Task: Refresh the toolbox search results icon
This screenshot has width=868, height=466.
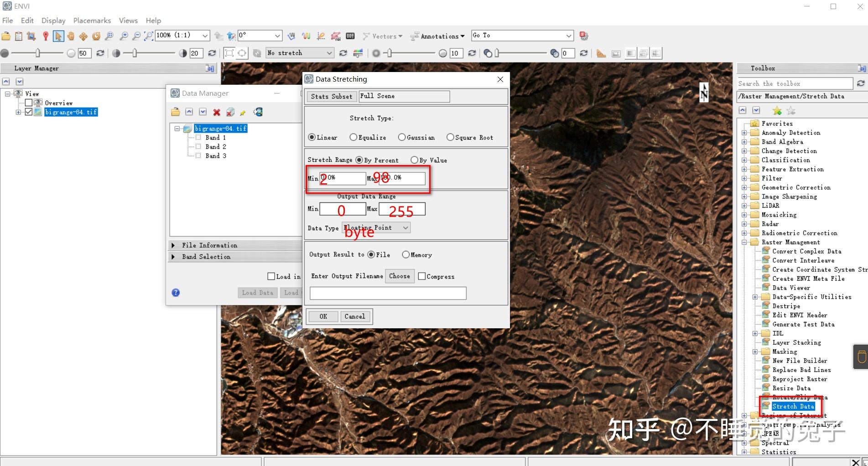Action: pos(861,83)
